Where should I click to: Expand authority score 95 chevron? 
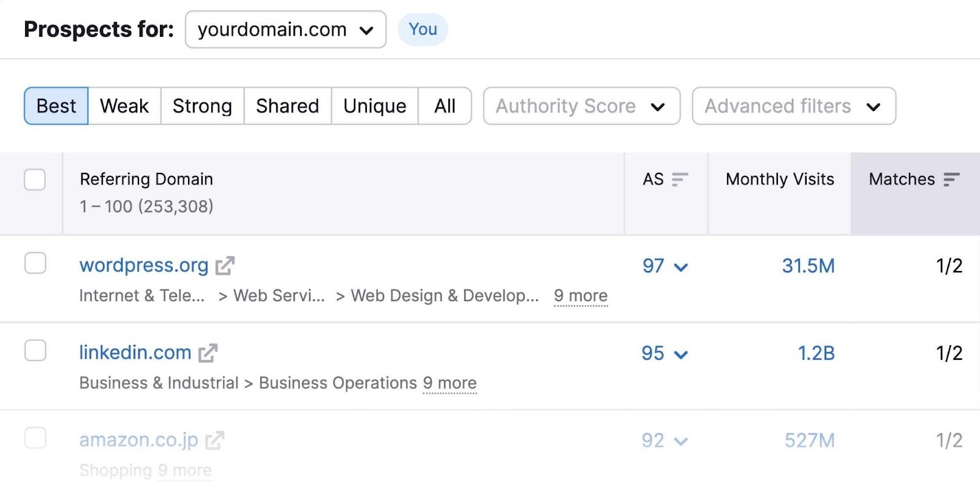point(680,354)
